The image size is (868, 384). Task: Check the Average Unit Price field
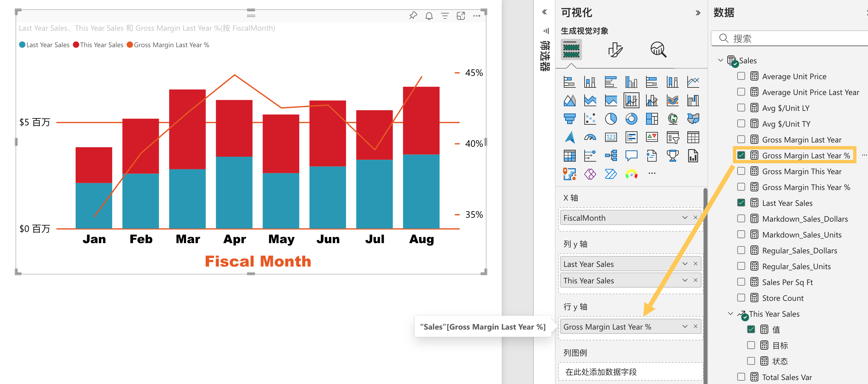[x=741, y=76]
